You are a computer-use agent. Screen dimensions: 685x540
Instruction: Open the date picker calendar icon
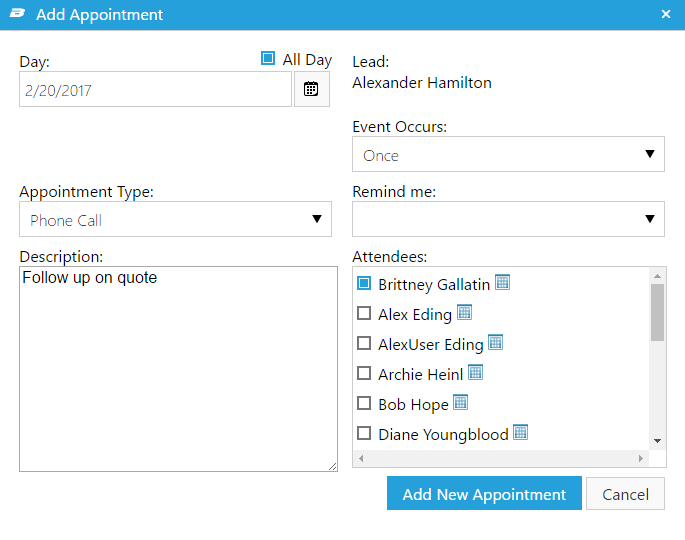pos(311,89)
